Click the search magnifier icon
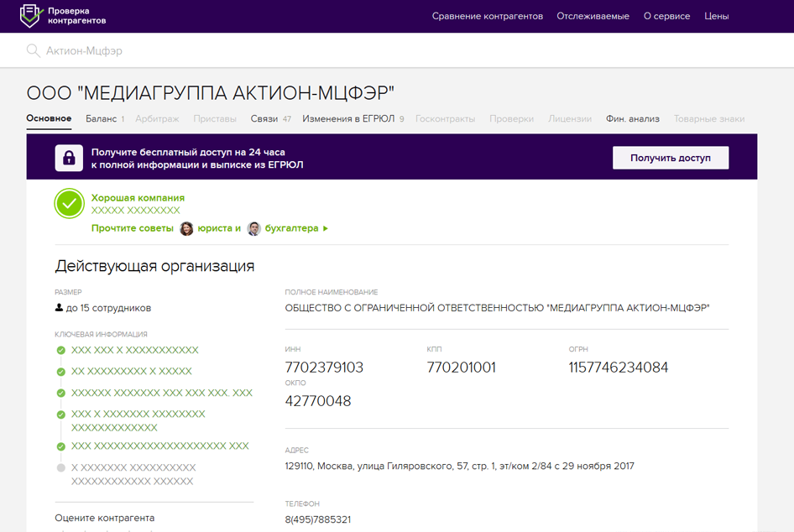The height and width of the screenshot is (532, 794). (34, 51)
